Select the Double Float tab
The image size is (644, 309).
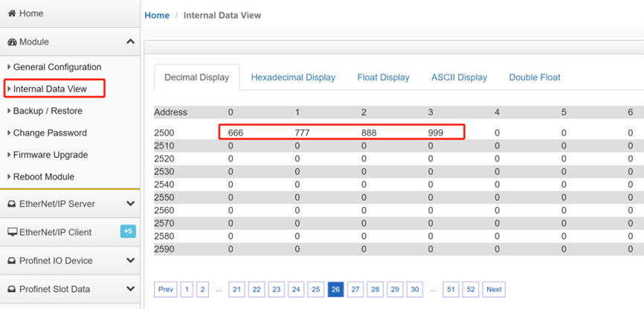pyautogui.click(x=535, y=77)
